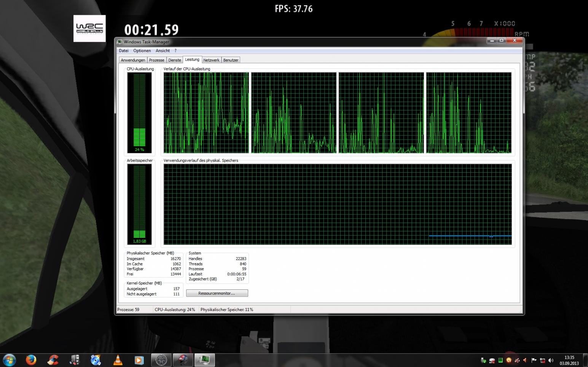This screenshot has width=588, height=367.
Task: Switch to the Benutzer tab
Action: tap(231, 60)
